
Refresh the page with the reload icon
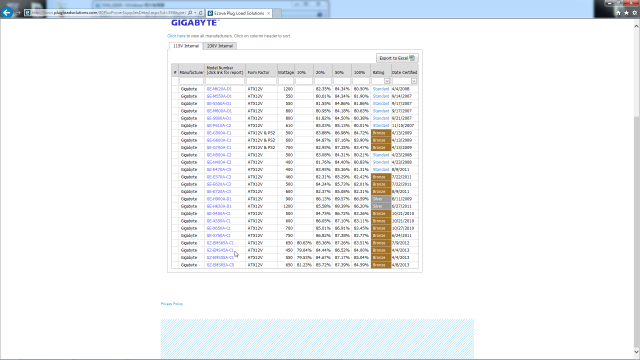(200, 13)
